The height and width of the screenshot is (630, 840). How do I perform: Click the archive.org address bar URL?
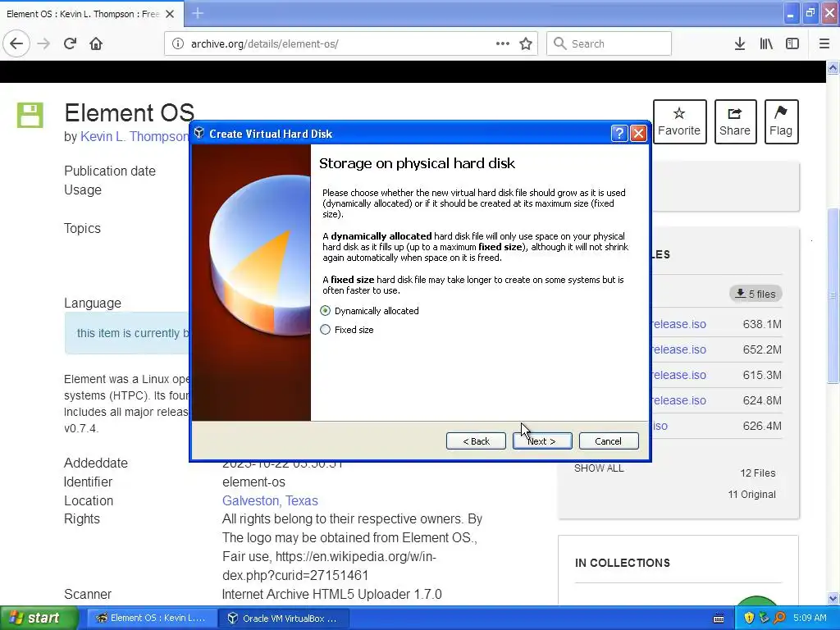(265, 43)
